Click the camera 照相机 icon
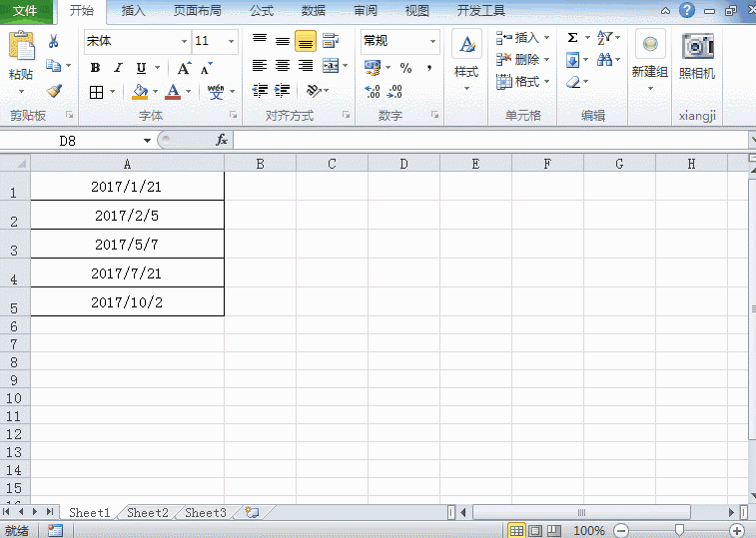This screenshot has height=538, width=756. [697, 47]
